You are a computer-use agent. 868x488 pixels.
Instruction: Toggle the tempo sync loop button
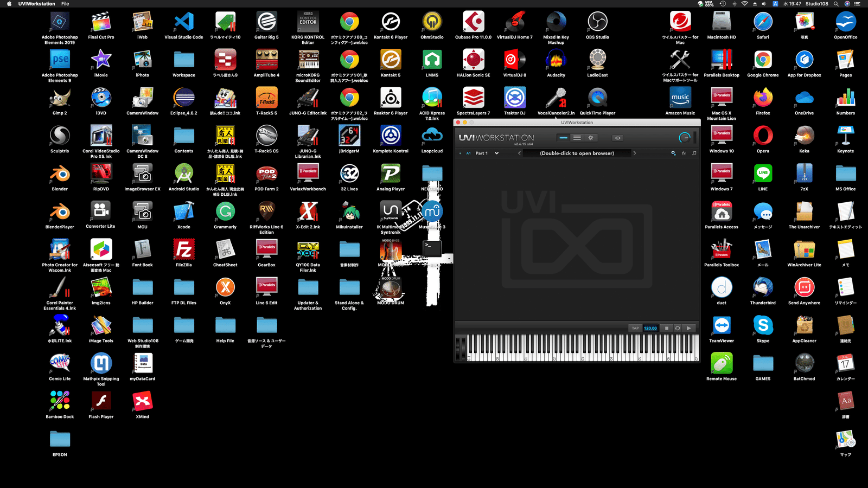point(678,328)
